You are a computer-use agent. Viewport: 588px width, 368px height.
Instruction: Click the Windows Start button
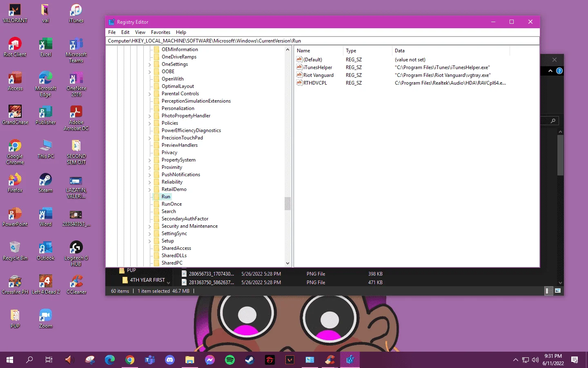tap(10, 360)
